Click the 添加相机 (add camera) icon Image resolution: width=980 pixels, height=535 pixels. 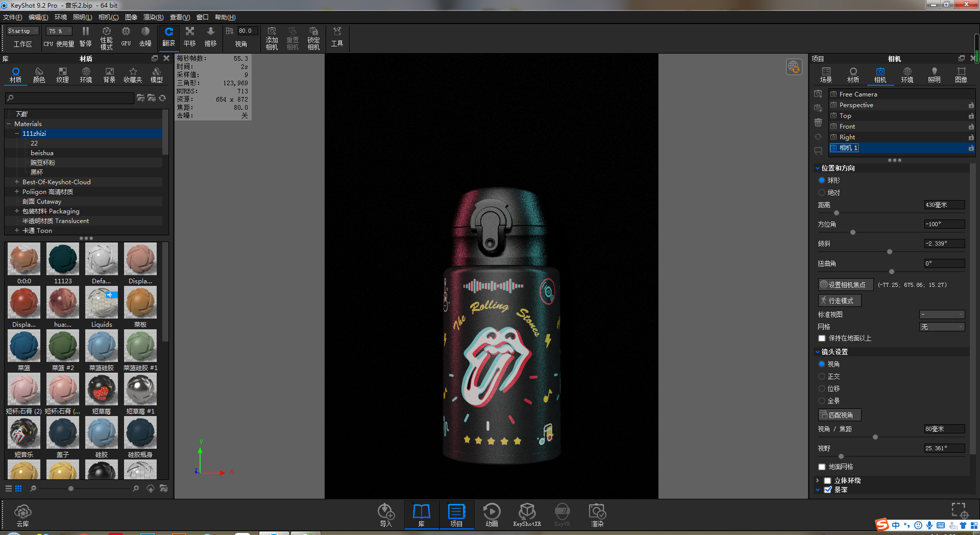point(272,37)
